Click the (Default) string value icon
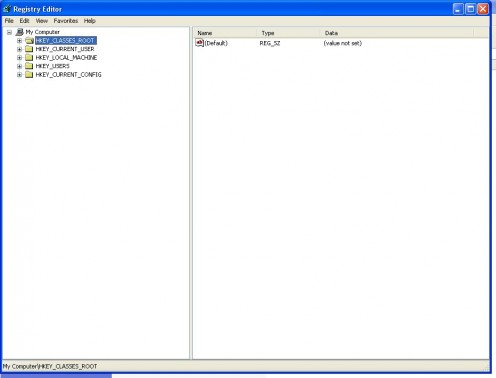This screenshot has width=496, height=378. (x=199, y=43)
